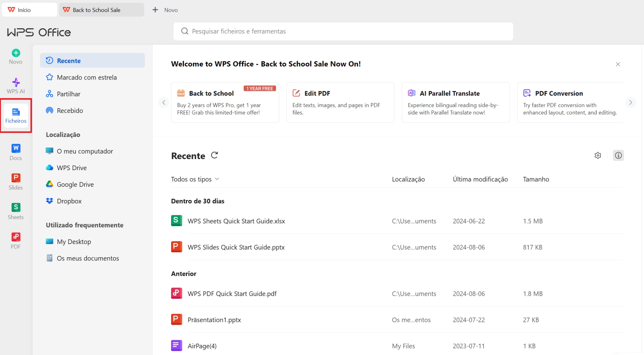The width and height of the screenshot is (644, 355).
Task: Open the Back to School offer card
Action: click(x=225, y=103)
